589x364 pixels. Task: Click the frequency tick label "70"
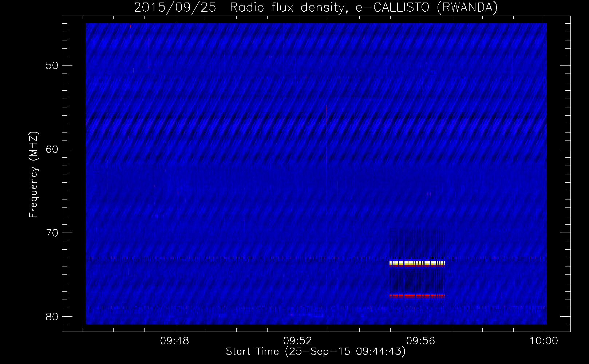(x=52, y=233)
